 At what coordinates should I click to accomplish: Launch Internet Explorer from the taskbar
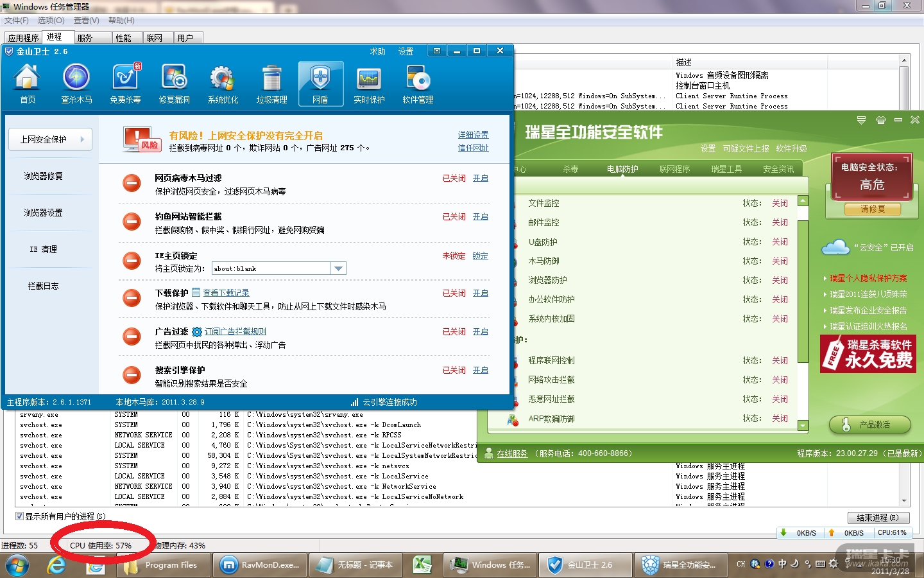coord(56,565)
